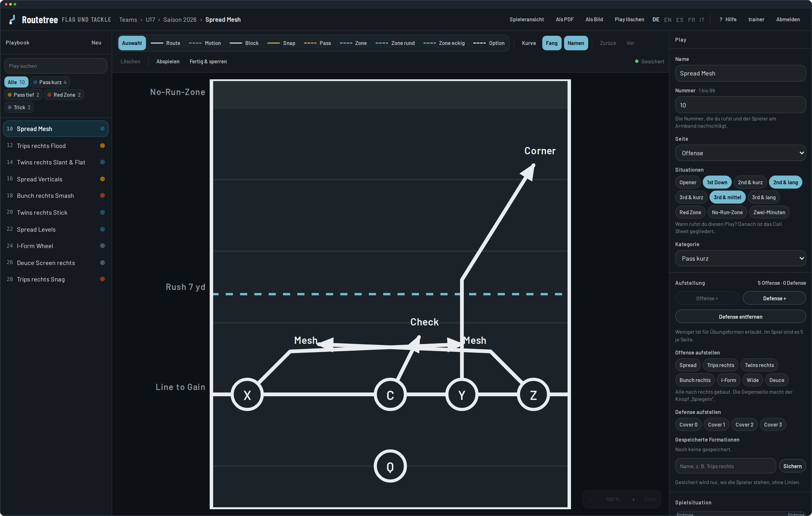Open the Kategorie dropdown showing Pass kurz

[740, 258]
